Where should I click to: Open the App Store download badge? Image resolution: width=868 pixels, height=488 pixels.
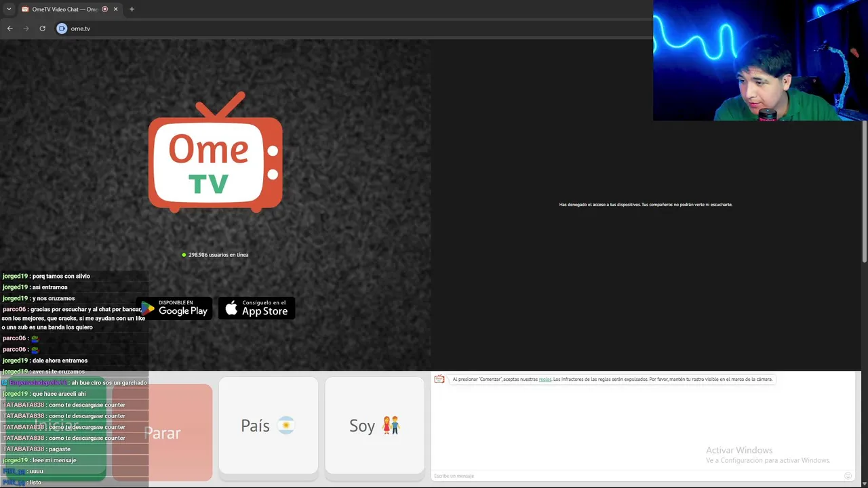(x=256, y=308)
